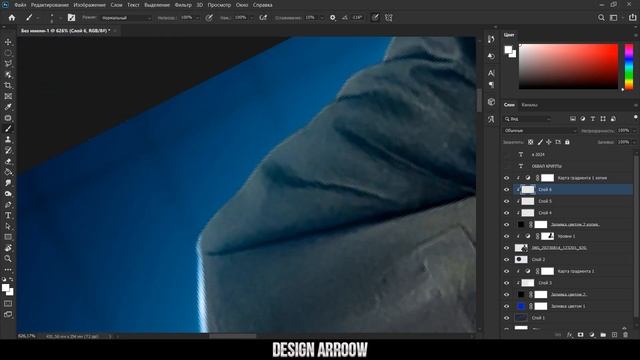Open the 3D panel icon
This screenshot has height=360, width=640.
click(x=491, y=102)
